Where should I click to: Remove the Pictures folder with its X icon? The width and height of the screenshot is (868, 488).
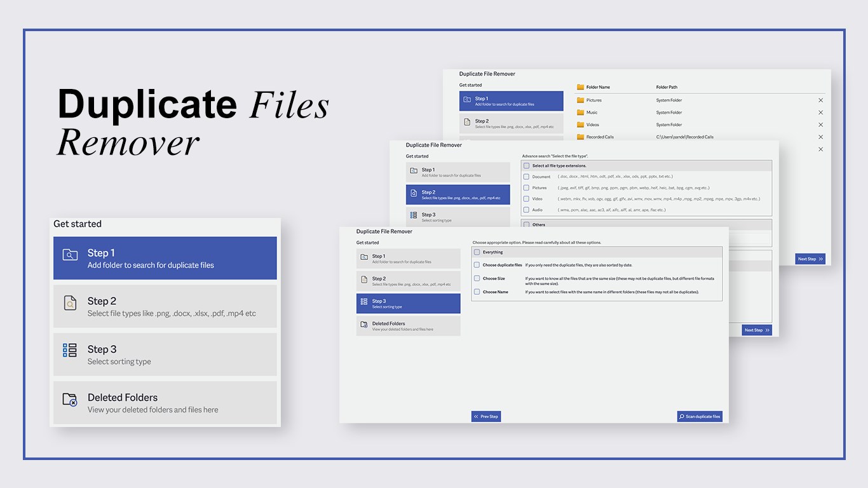coord(820,100)
